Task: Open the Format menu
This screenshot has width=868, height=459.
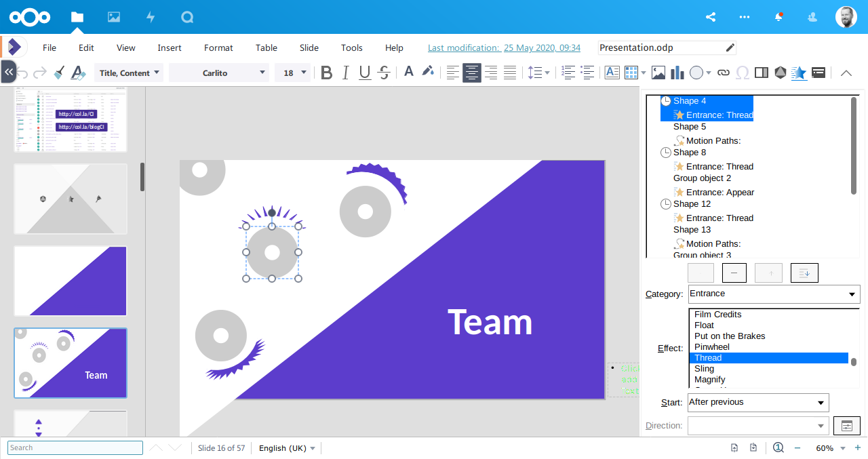Action: [x=218, y=47]
